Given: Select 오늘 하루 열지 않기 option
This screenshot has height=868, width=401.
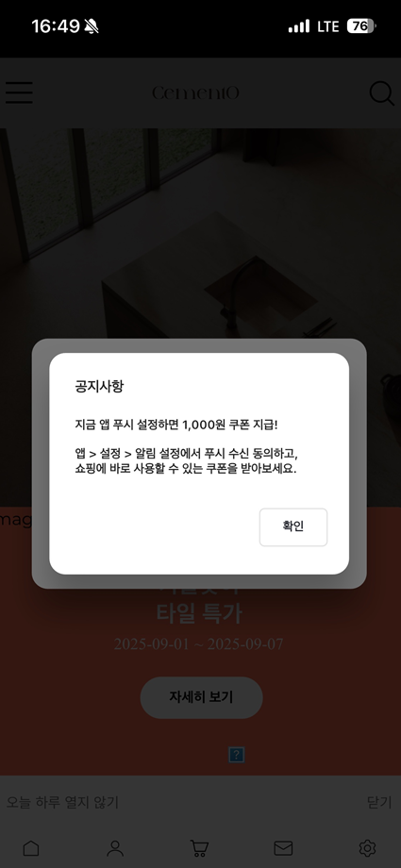Looking at the screenshot, I should (62, 802).
